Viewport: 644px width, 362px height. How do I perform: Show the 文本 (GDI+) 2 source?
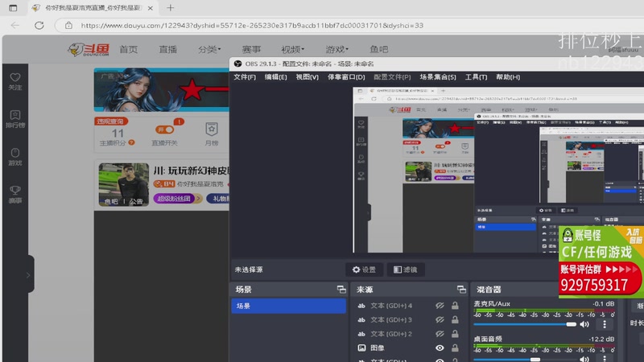(x=440, y=334)
